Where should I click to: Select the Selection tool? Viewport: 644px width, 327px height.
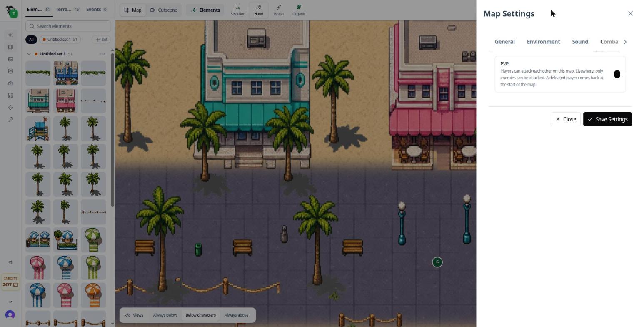238,10
